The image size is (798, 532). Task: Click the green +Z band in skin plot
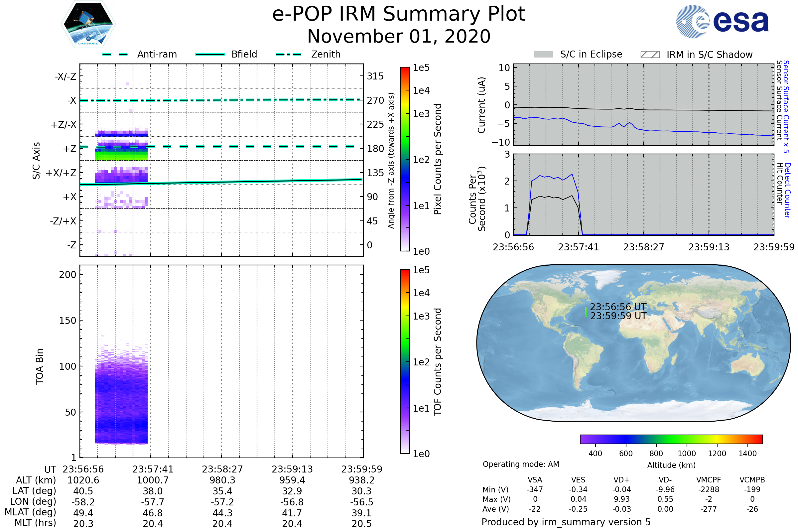pyautogui.click(x=121, y=156)
